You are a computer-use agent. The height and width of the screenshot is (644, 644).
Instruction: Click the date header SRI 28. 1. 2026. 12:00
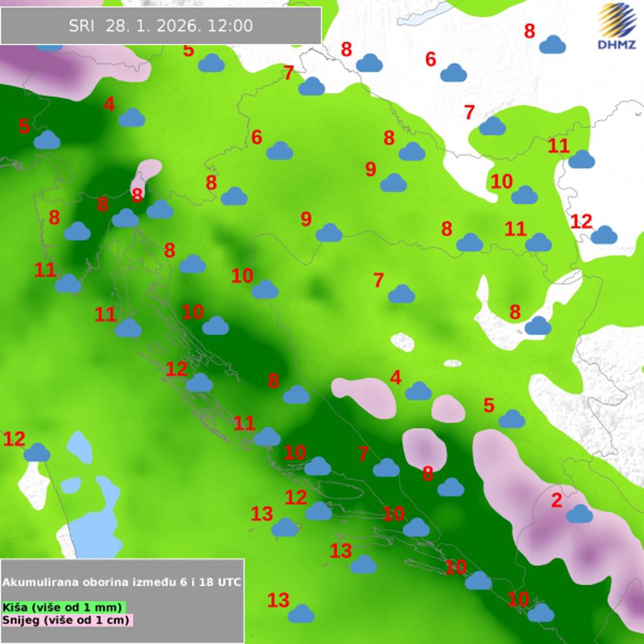pyautogui.click(x=161, y=26)
